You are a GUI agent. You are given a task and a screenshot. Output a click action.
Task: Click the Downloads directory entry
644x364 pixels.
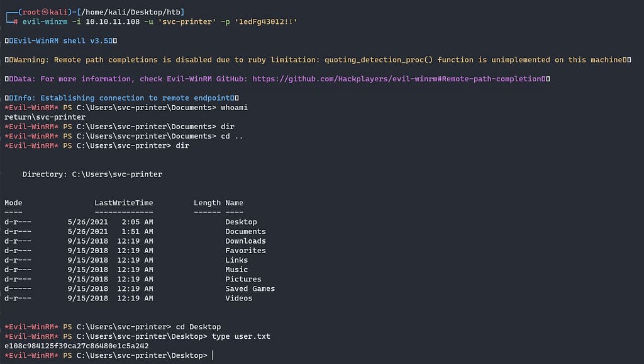pos(245,241)
